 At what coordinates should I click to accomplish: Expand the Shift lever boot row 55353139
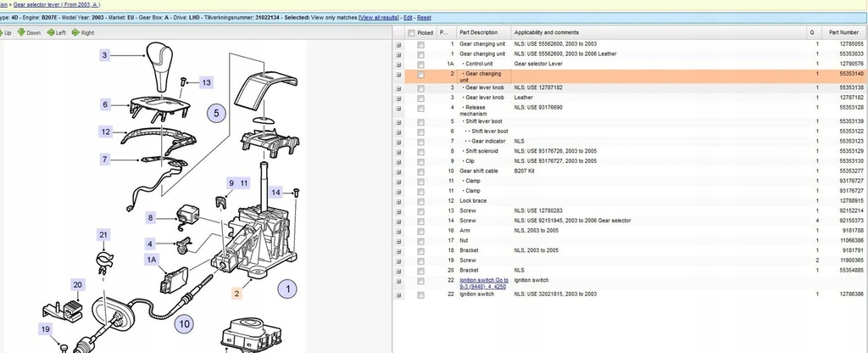click(x=398, y=122)
